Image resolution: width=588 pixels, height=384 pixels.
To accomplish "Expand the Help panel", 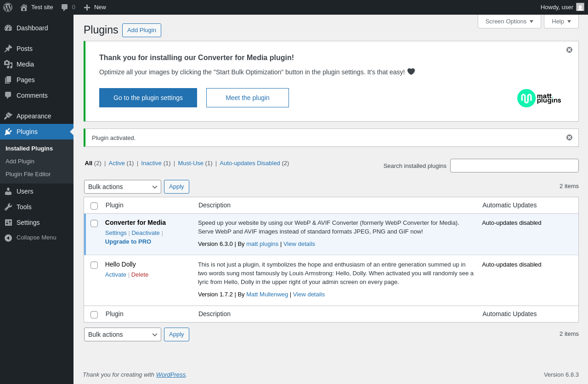I will click(x=561, y=21).
